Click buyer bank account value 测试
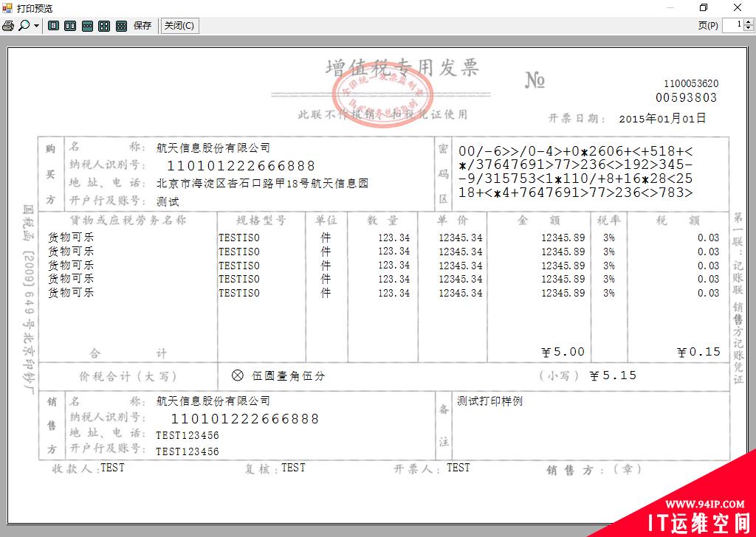Screen dimensions: 756x537 [168, 201]
